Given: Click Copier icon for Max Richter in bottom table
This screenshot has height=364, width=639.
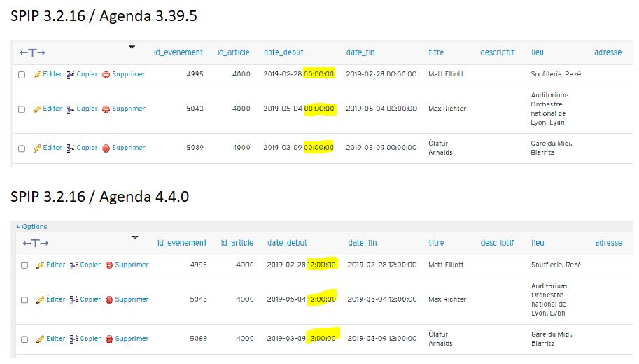Looking at the screenshot, I should 73,300.
